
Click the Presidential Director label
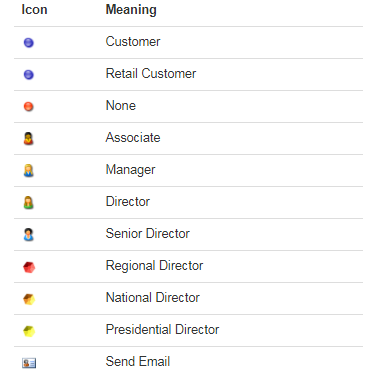coord(162,329)
